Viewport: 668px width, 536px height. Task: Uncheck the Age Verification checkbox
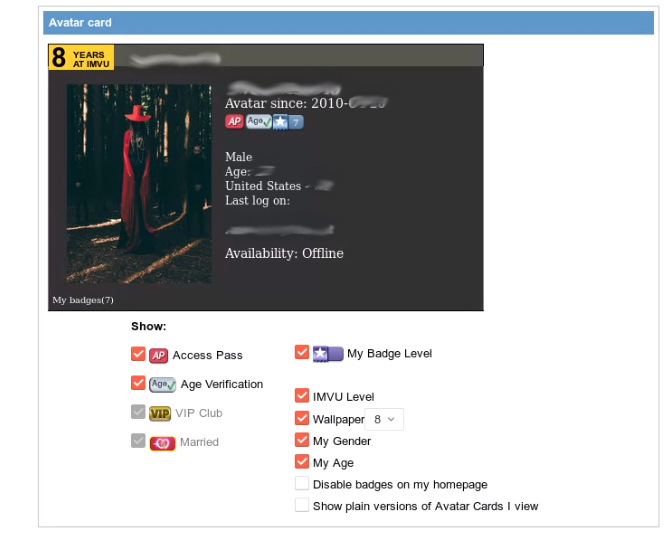coord(138,383)
